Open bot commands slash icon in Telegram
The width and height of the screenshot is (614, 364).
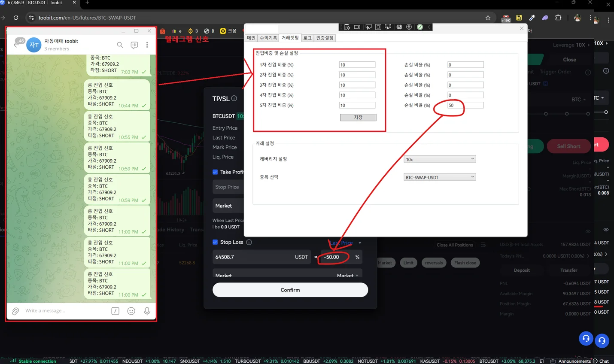[115, 311]
